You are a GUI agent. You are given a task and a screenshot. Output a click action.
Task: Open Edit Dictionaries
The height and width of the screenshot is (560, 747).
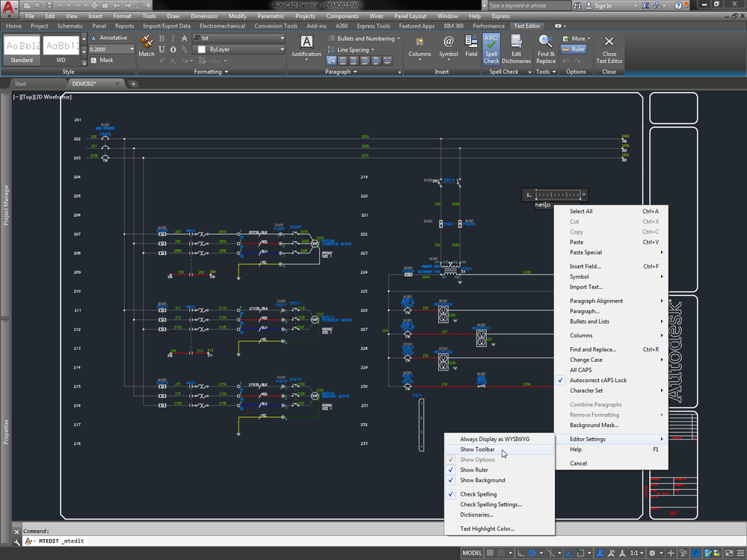point(517,49)
